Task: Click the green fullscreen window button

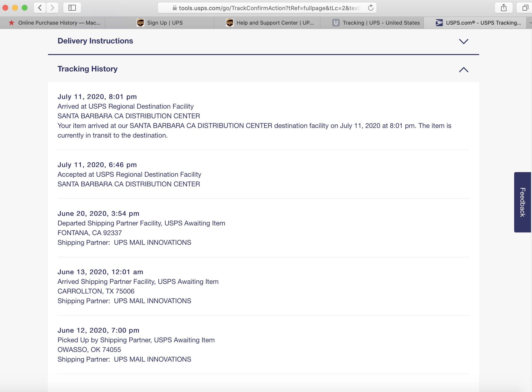Action: click(x=25, y=8)
